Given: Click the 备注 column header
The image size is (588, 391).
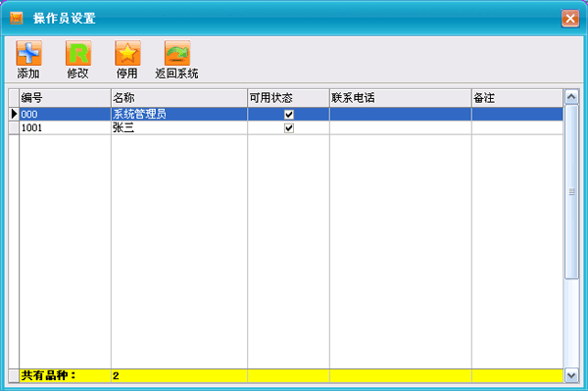Looking at the screenshot, I should (517, 98).
